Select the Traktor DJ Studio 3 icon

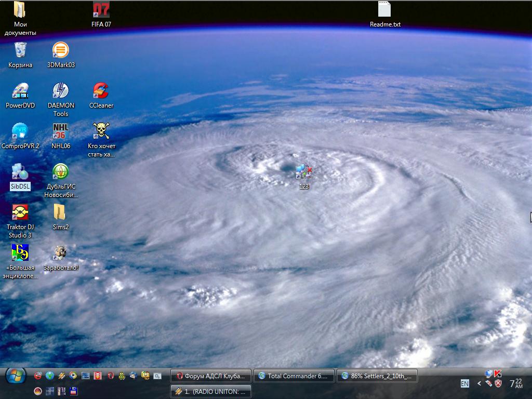coord(20,213)
